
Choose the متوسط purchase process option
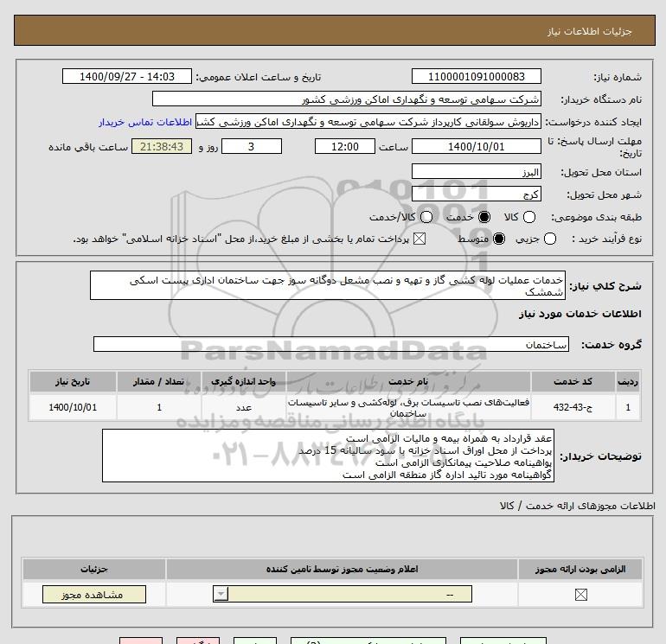tap(499, 239)
